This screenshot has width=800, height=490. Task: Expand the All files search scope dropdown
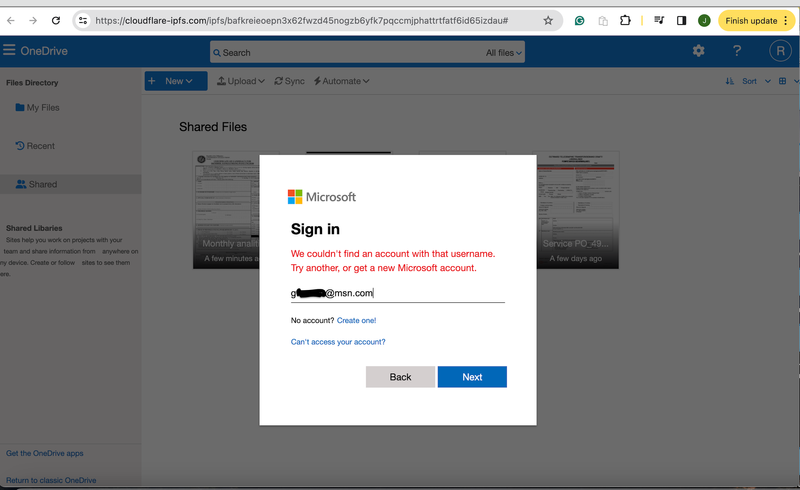click(x=504, y=53)
